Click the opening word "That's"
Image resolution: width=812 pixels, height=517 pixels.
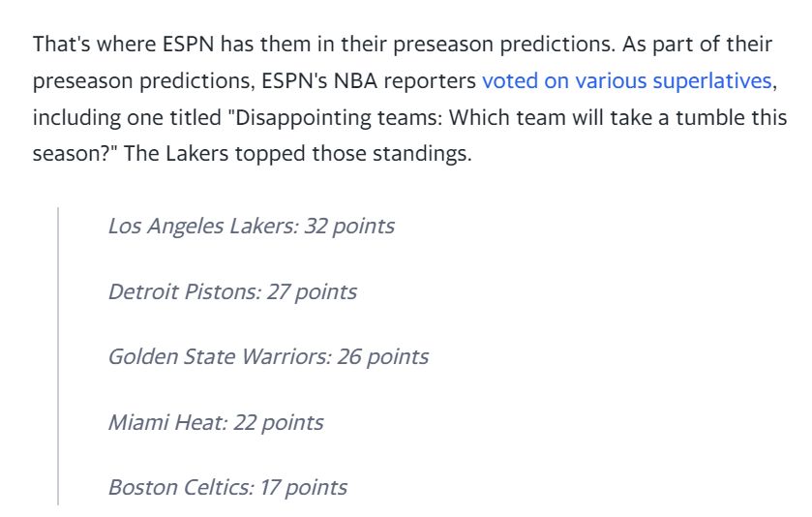[62, 44]
